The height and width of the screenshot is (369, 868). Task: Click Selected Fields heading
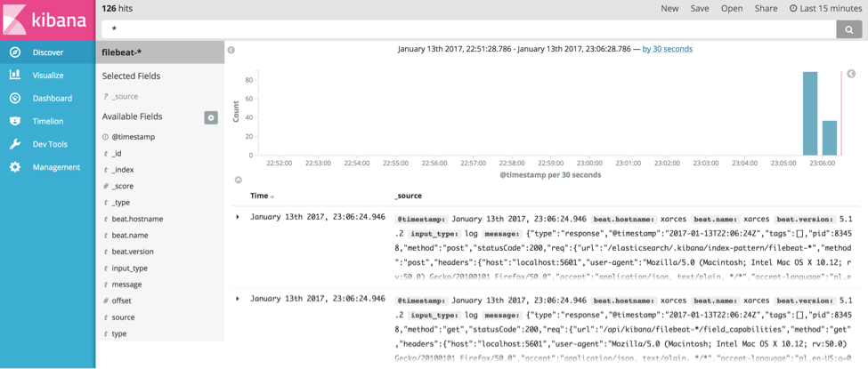pos(131,76)
